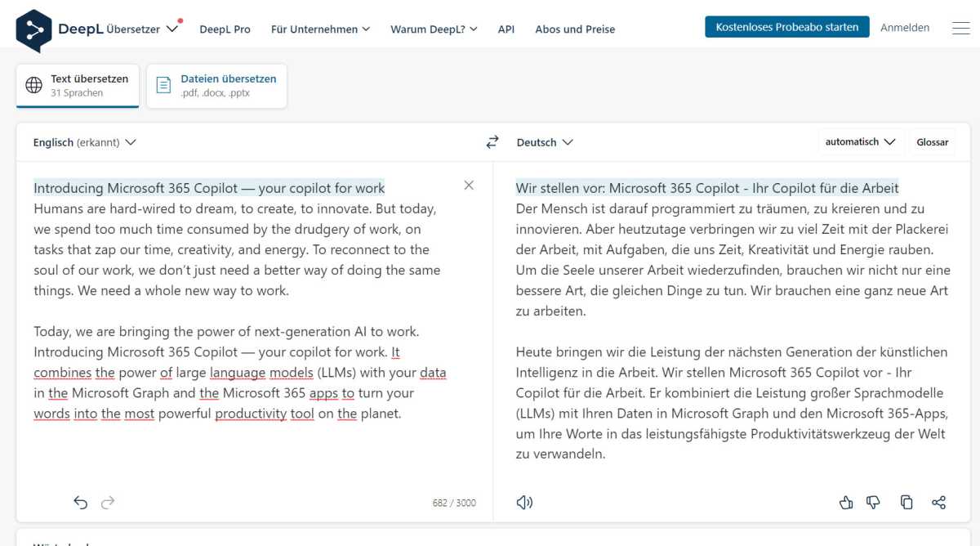Clear the source text with X
The image size is (980, 546).
469,186
